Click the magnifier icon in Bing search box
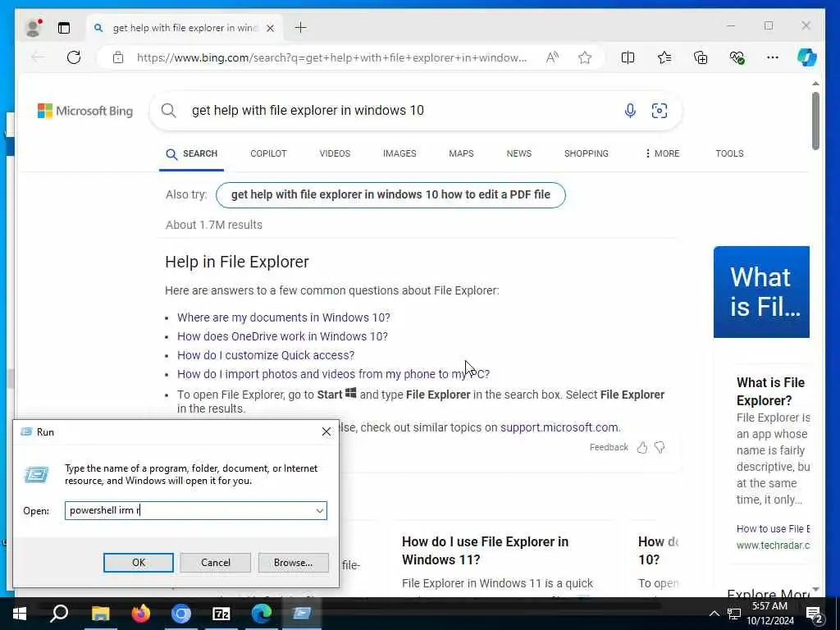Viewport: 840px width, 630px height. pyautogui.click(x=169, y=111)
